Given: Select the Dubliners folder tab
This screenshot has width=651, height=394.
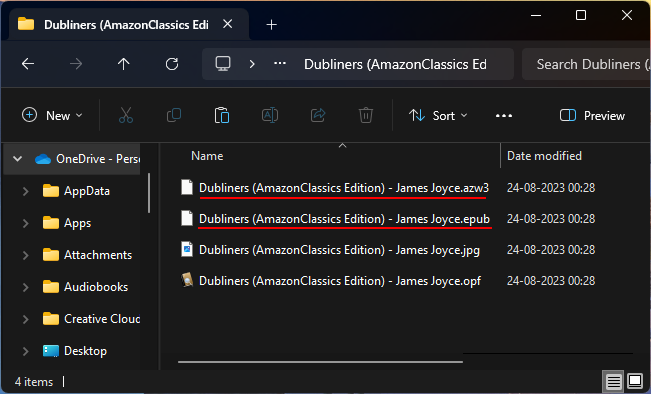Looking at the screenshot, I should coord(126,24).
